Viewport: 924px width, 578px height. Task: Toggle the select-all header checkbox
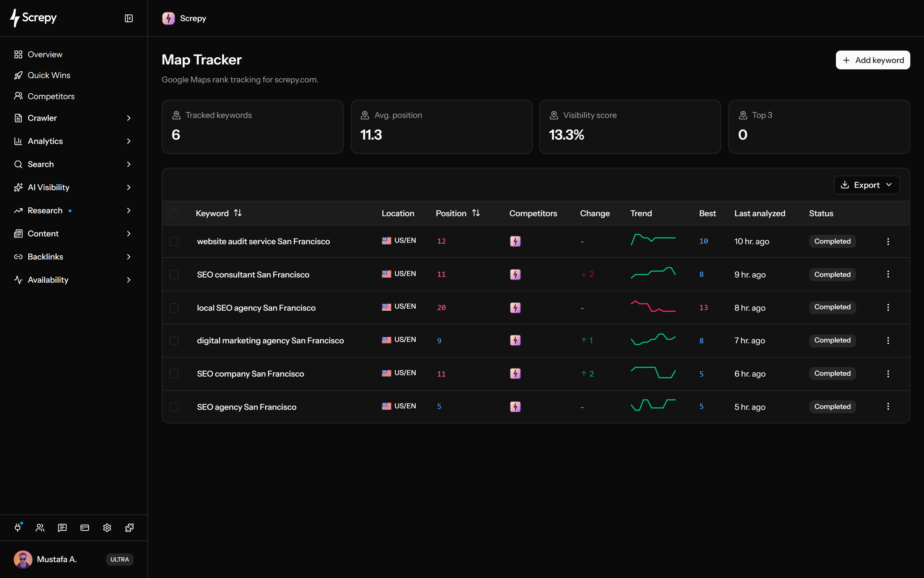(x=174, y=213)
